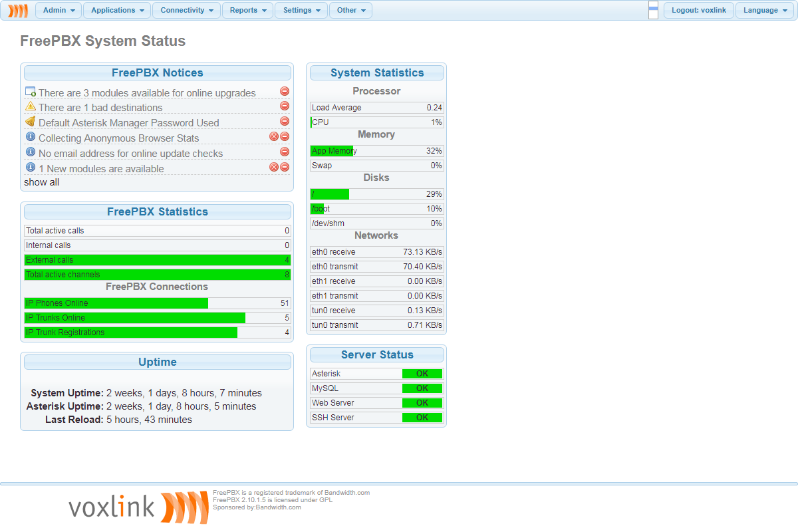The height and width of the screenshot is (532, 798).
Task: Click the Swap memory row
Action: (x=377, y=166)
